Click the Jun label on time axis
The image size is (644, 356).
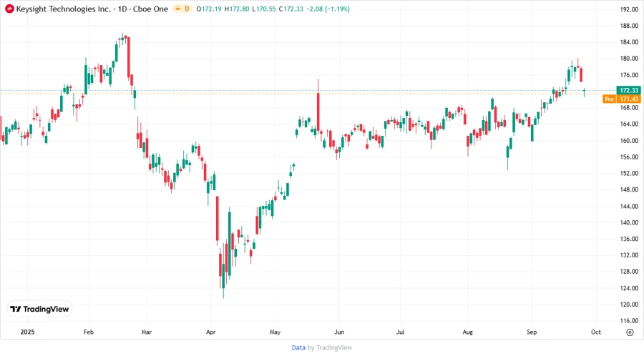pyautogui.click(x=339, y=332)
